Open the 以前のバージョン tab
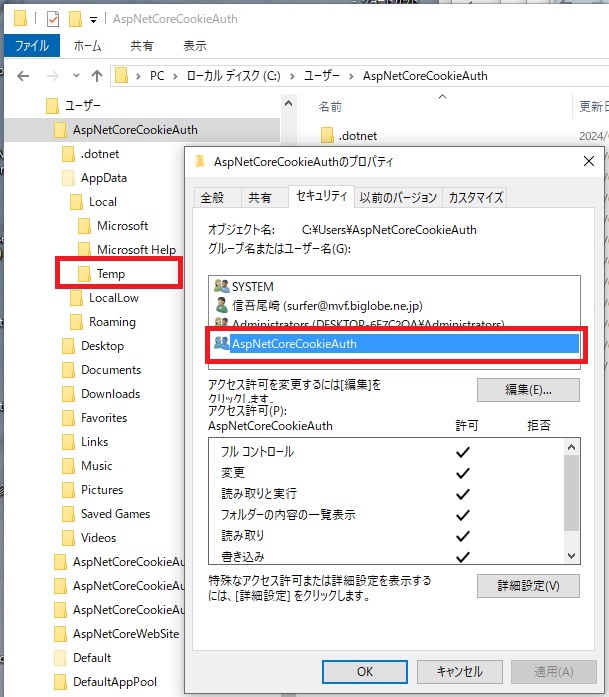609x697 pixels. point(398,197)
